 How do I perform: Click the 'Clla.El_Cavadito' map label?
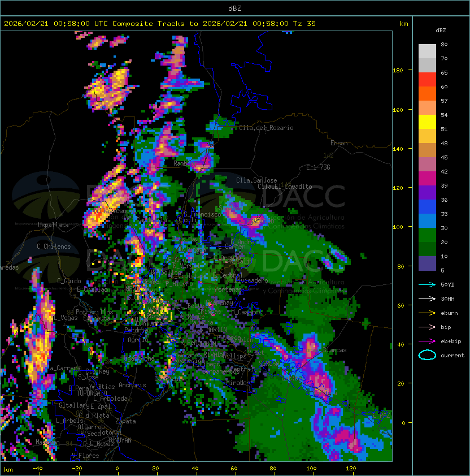pos(285,187)
